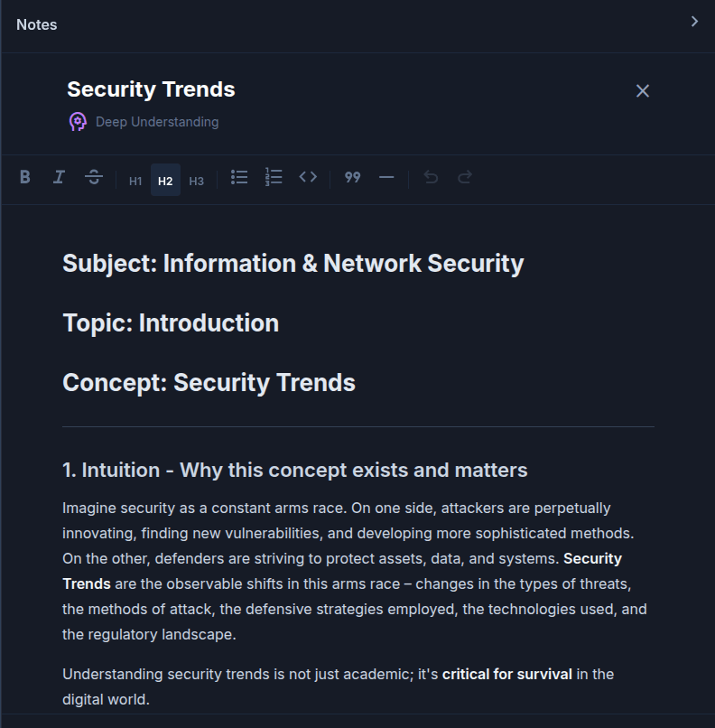Insert a blockquote
Image resolution: width=715 pixels, height=728 pixels.
[x=353, y=177]
